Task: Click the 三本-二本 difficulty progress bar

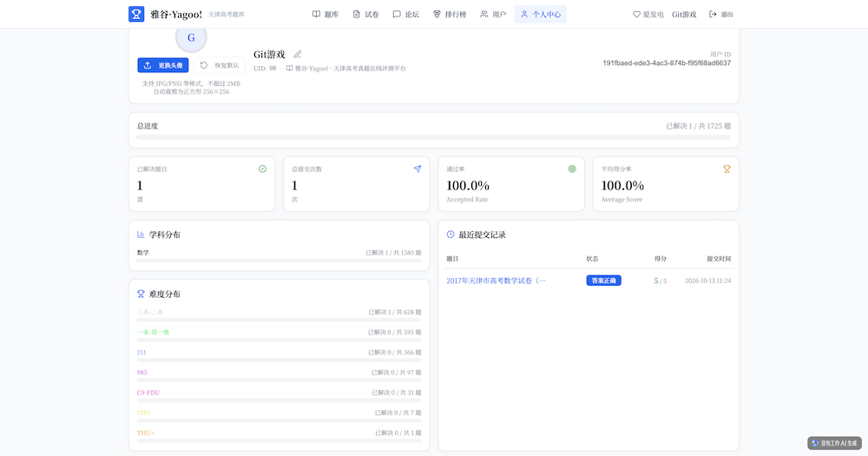Action: (x=279, y=320)
